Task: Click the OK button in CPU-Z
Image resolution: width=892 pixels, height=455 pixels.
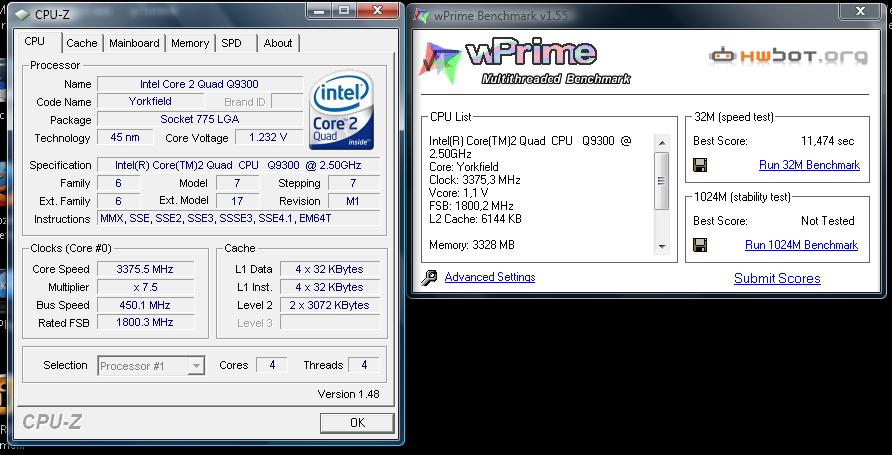Action: [x=357, y=423]
